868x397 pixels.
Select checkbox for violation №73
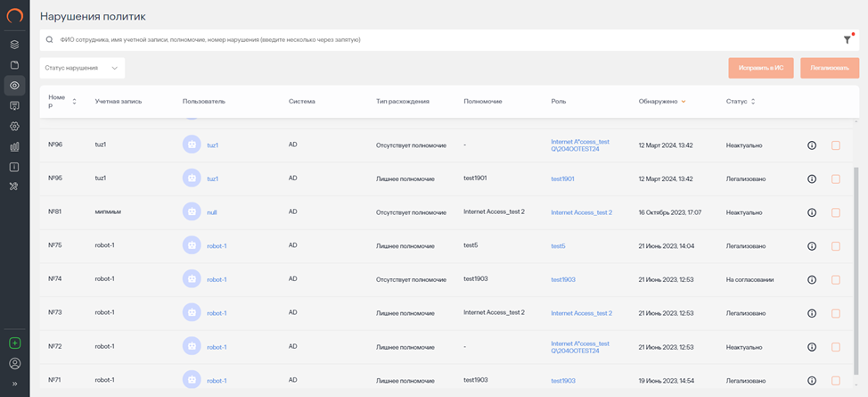(x=836, y=313)
